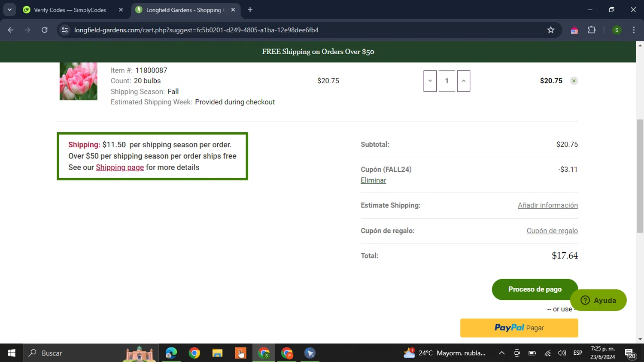Open the Wi-Fi network tray icon

pos(547,353)
